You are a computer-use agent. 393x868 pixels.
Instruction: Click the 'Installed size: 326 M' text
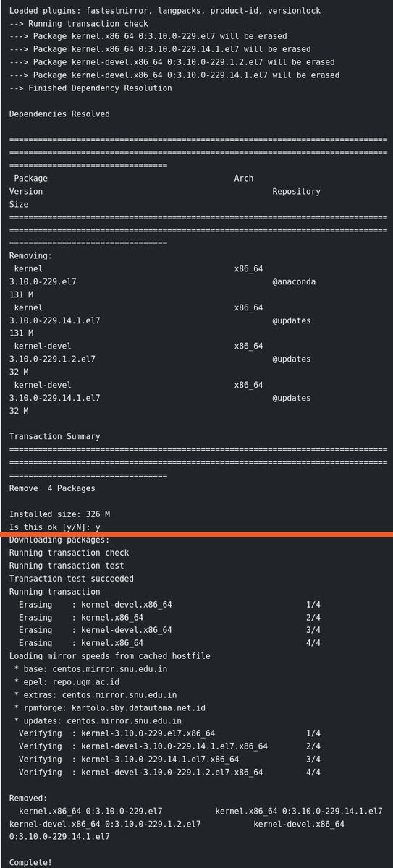coord(59,514)
